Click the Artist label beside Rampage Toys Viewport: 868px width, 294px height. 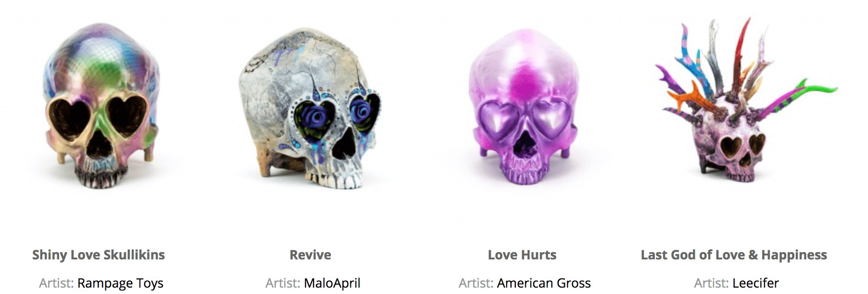[56, 283]
